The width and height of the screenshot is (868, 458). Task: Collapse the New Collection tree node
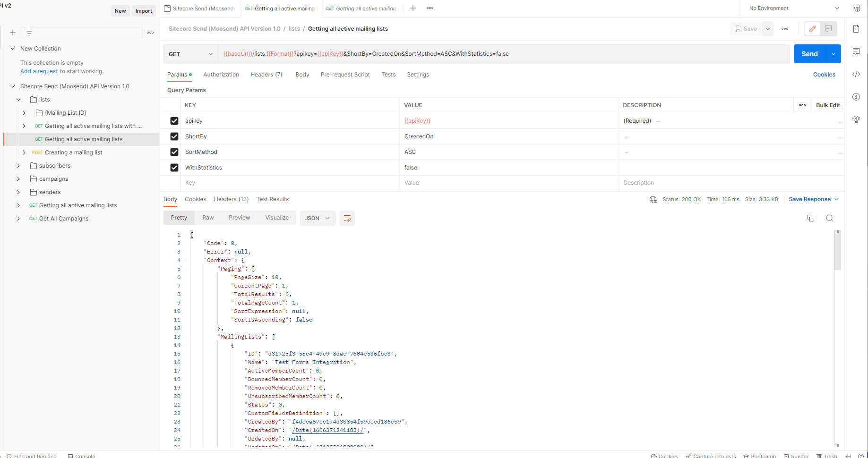click(13, 49)
